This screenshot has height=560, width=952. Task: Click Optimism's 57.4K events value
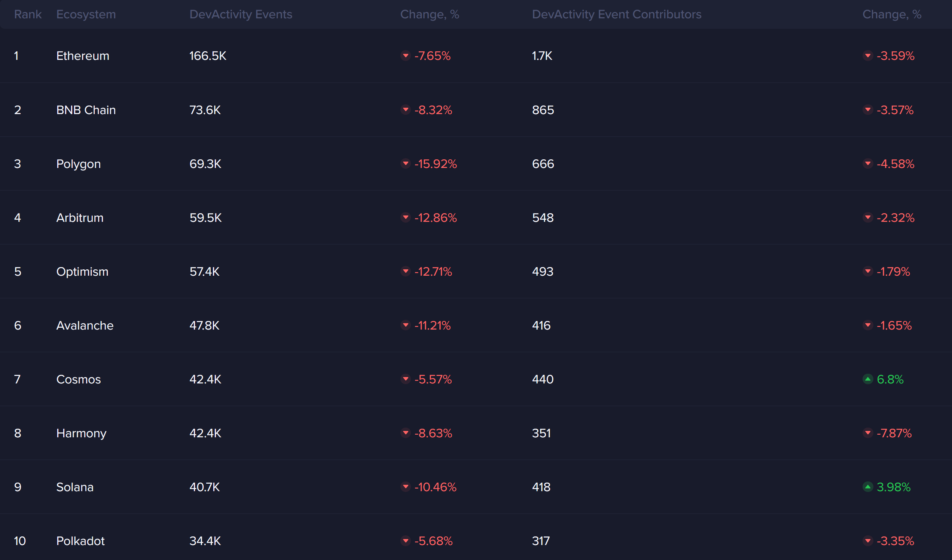[204, 272]
